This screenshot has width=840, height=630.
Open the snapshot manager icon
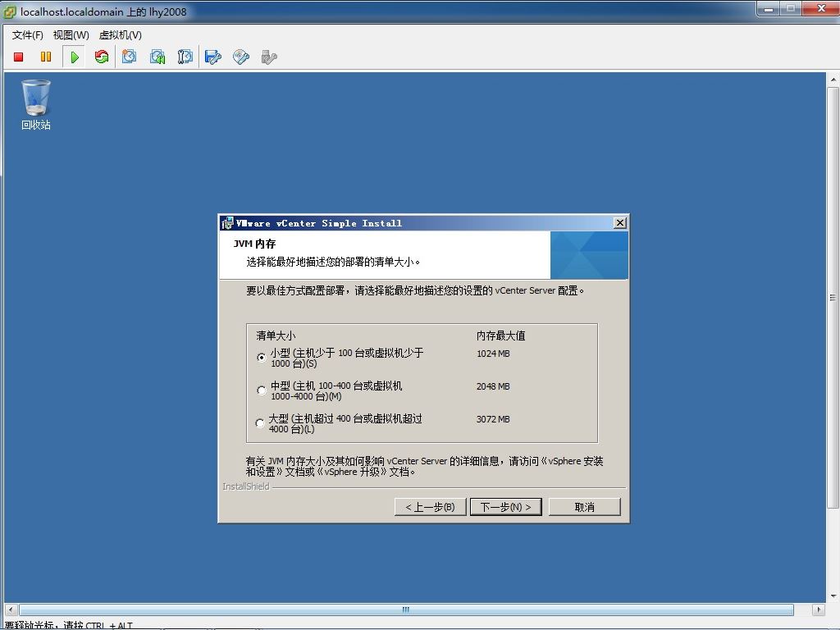click(185, 57)
